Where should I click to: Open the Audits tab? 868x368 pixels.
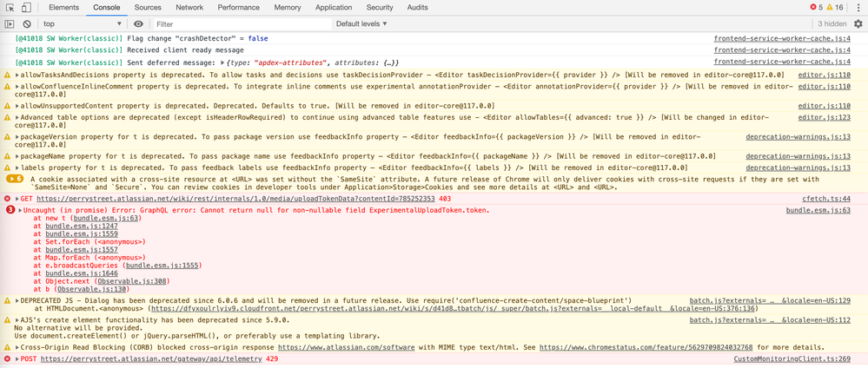(417, 7)
